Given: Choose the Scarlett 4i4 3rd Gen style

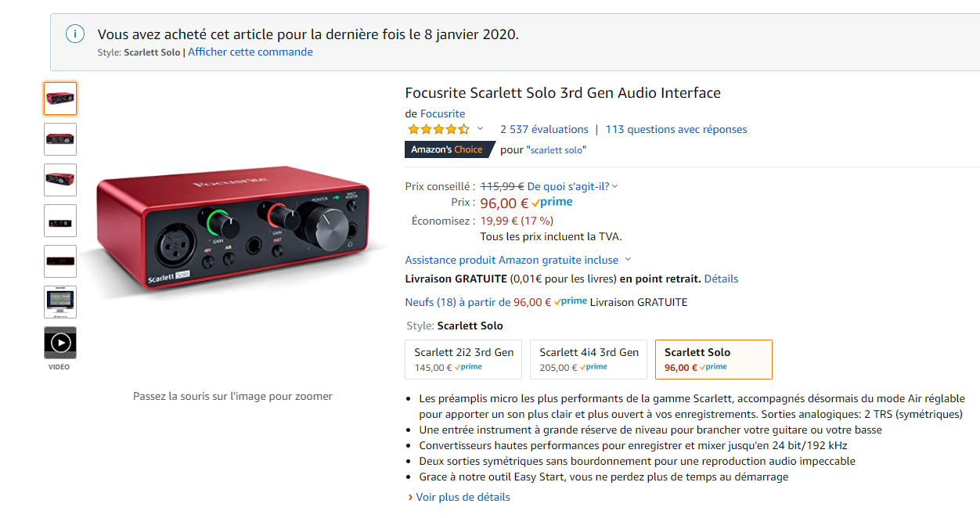Looking at the screenshot, I should coord(589,359).
